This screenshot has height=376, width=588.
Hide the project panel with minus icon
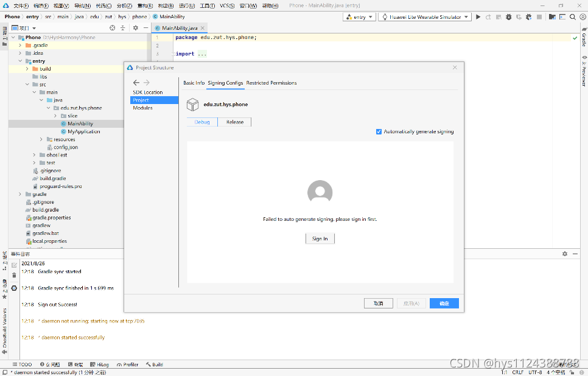click(x=146, y=28)
